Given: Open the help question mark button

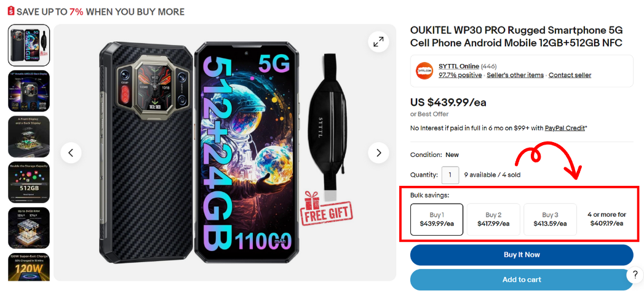Looking at the screenshot, I should pos(634,276).
